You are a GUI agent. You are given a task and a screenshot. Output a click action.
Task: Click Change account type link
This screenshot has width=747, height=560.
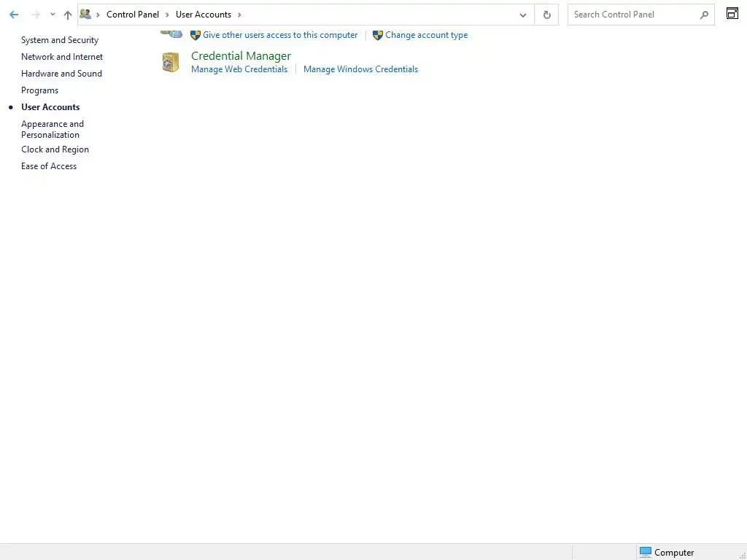(426, 35)
